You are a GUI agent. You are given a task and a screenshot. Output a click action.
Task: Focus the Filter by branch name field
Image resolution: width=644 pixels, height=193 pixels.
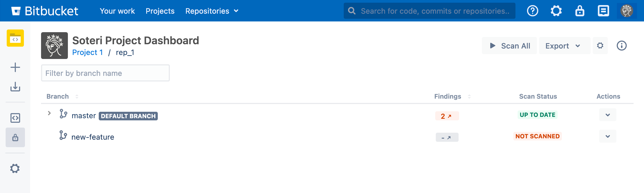pos(105,73)
